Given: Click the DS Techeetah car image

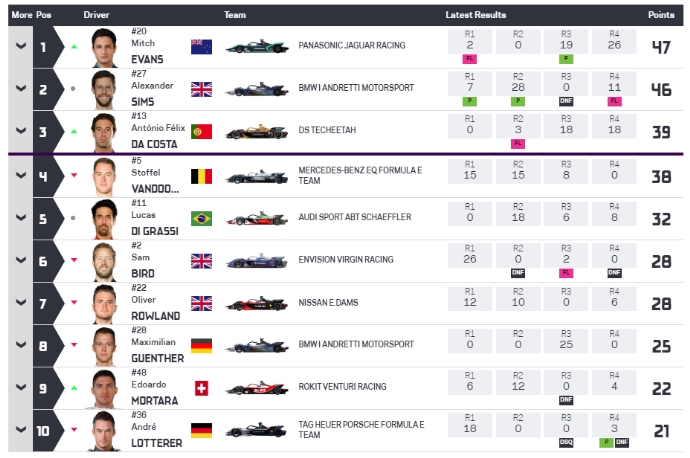Looking at the screenshot, I should click(256, 133).
